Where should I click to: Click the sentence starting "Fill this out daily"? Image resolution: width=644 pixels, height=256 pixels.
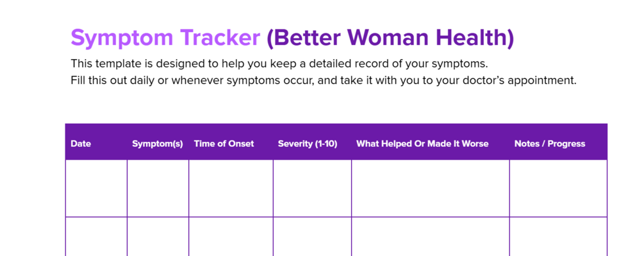click(x=324, y=80)
